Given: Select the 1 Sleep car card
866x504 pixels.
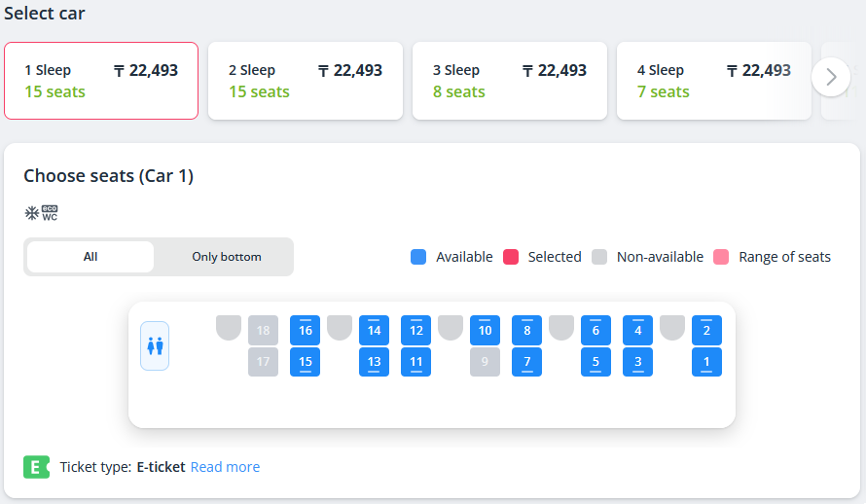Looking at the screenshot, I should point(101,81).
